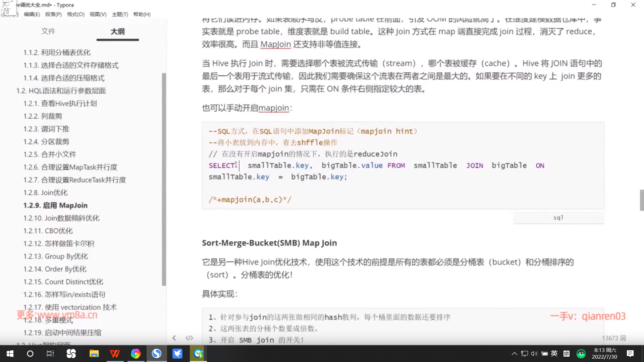Open File Explorer in taskbar

pos(94,354)
